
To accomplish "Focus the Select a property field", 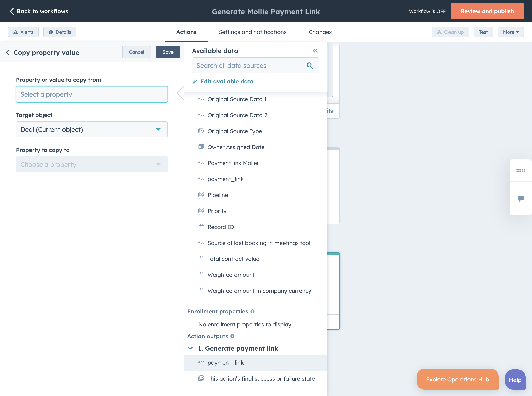I will (x=92, y=94).
